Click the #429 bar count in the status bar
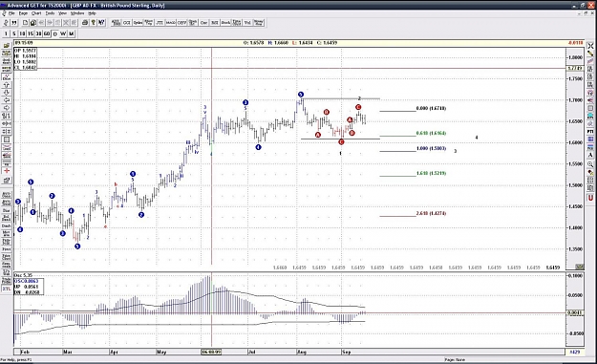Viewport: 597px width, 364px height. 575,352
